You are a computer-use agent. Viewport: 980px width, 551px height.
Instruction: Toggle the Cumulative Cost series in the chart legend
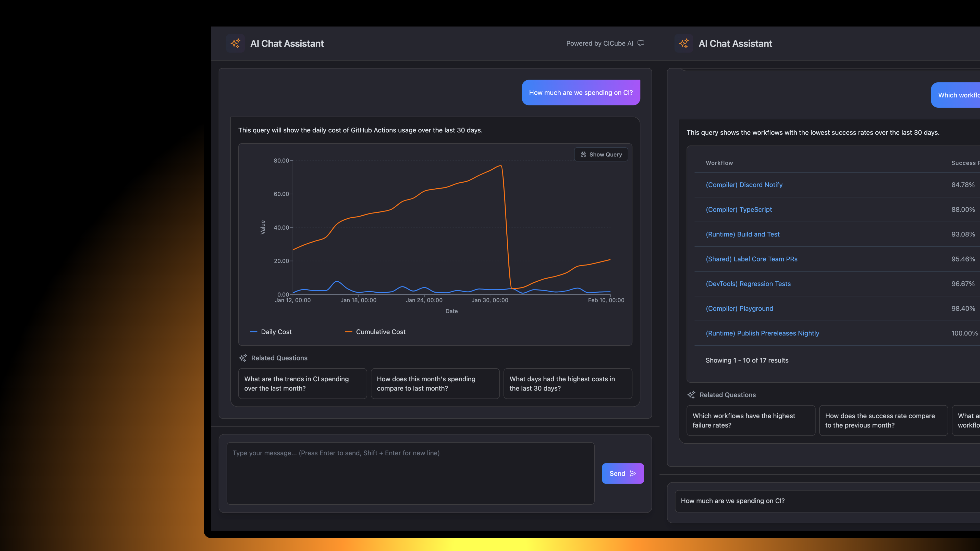pos(375,332)
